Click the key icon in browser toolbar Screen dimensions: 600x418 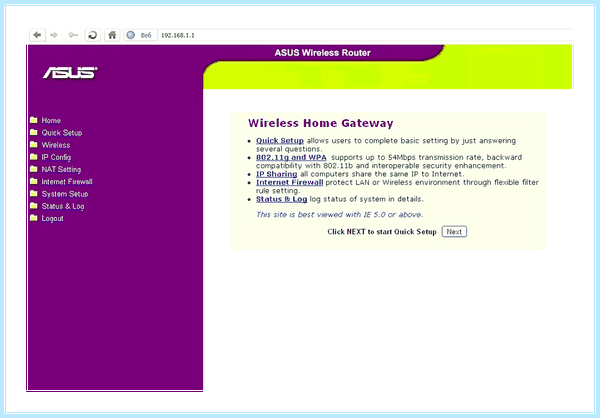click(x=73, y=35)
